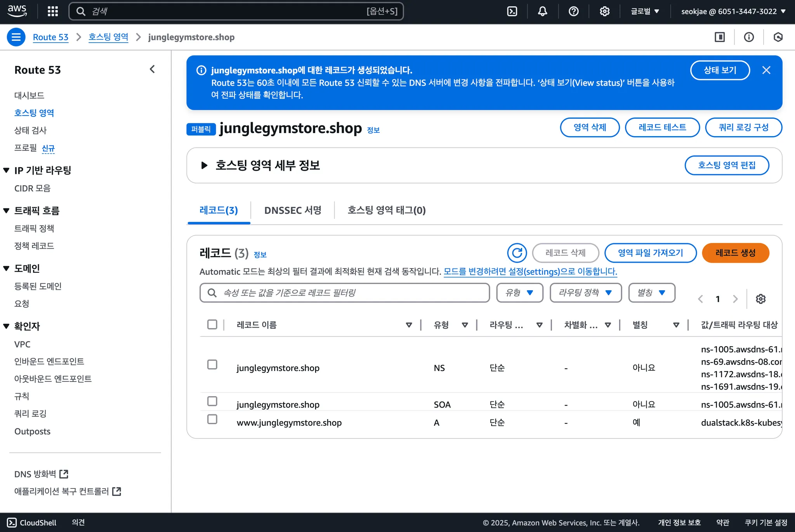795x532 pixels.
Task: Open the 라우팅 정책 filter dropdown
Action: pyautogui.click(x=585, y=293)
